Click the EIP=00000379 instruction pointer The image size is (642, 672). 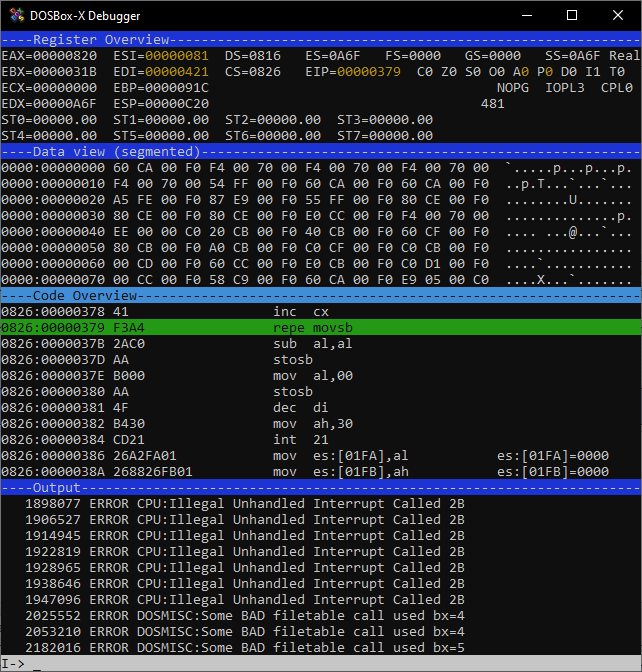coord(353,72)
